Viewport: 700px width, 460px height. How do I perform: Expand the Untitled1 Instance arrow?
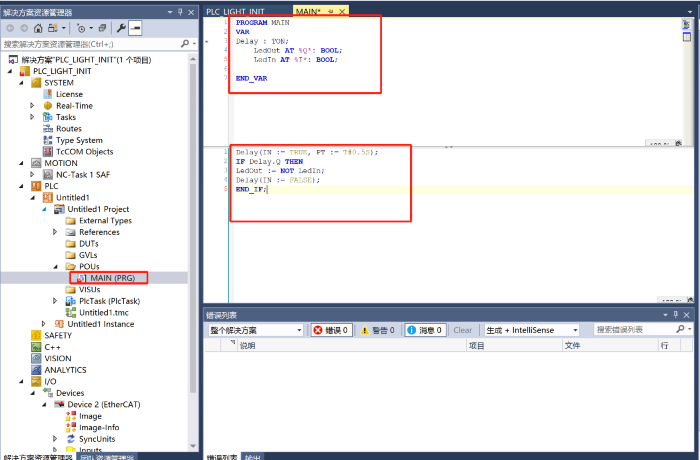(x=44, y=324)
